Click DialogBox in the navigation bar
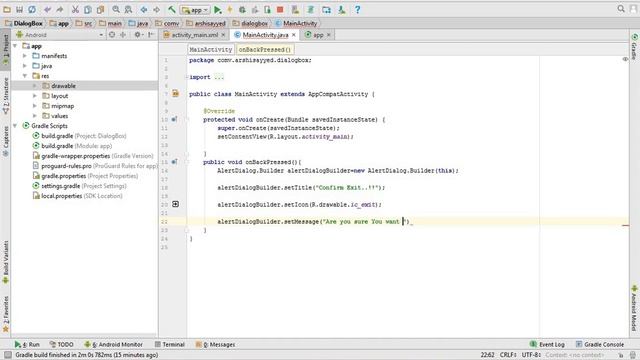The height and width of the screenshot is (360, 640). click(24, 24)
